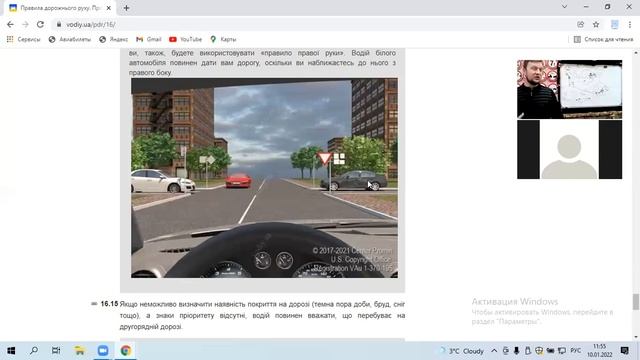Screen dimensions: 640x360
Task: Open a new tab with the plus button
Action: coord(127,8)
